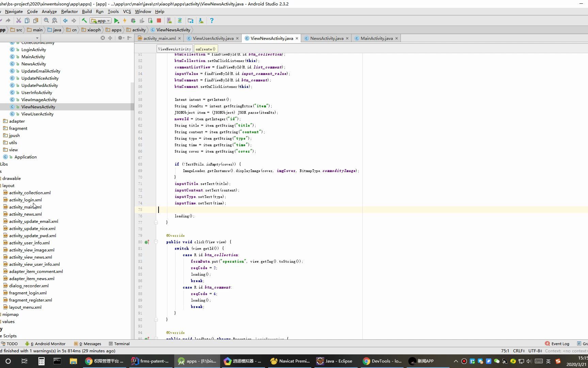Click the Copy toolbar icon
Image resolution: width=588 pixels, height=368 pixels.
click(27, 21)
